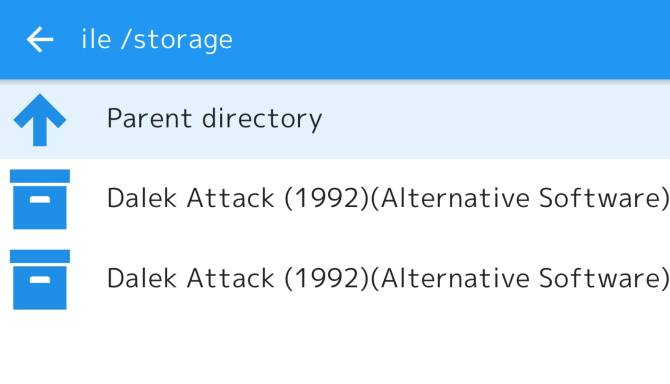
Task: Click the "ile" title text in header
Action: tap(96, 39)
